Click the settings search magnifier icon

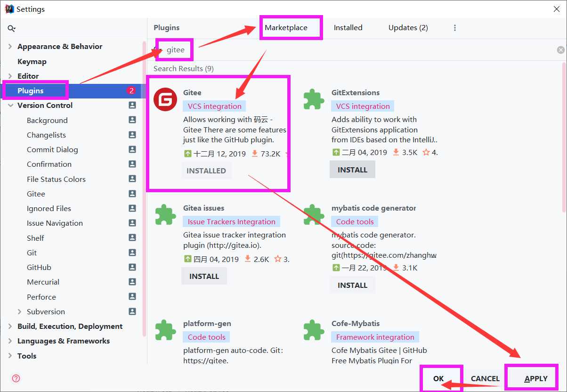[x=12, y=29]
